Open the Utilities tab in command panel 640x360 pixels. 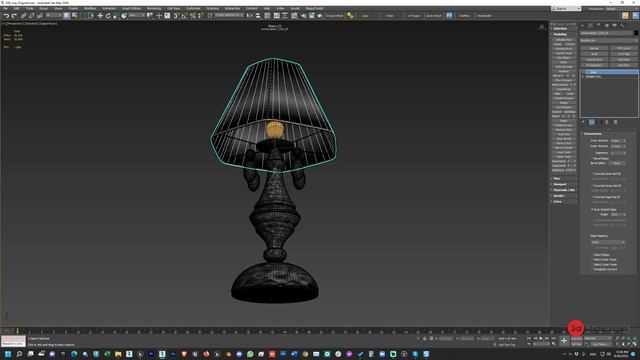pos(622,25)
